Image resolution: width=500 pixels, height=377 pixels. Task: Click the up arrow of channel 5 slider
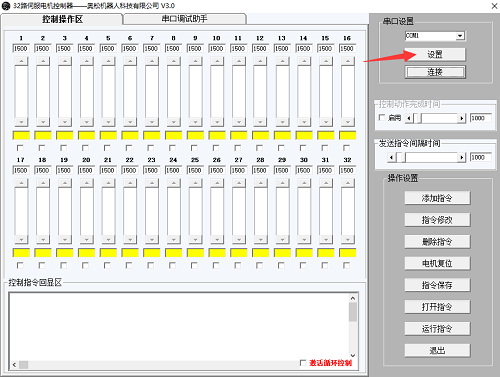(108, 61)
